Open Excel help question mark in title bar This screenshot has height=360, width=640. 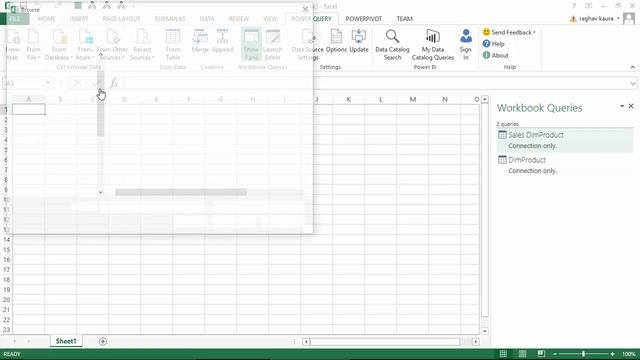pos(574,6)
